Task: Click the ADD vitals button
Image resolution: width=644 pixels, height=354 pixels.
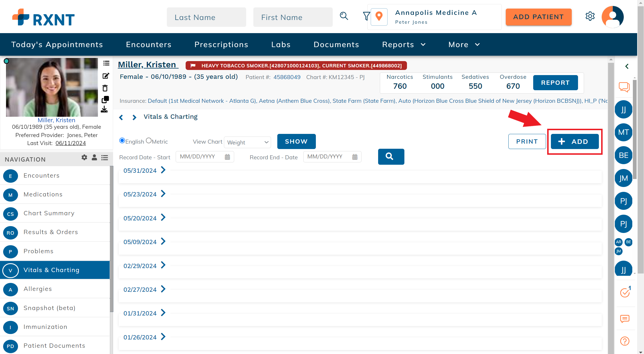Action: click(575, 142)
